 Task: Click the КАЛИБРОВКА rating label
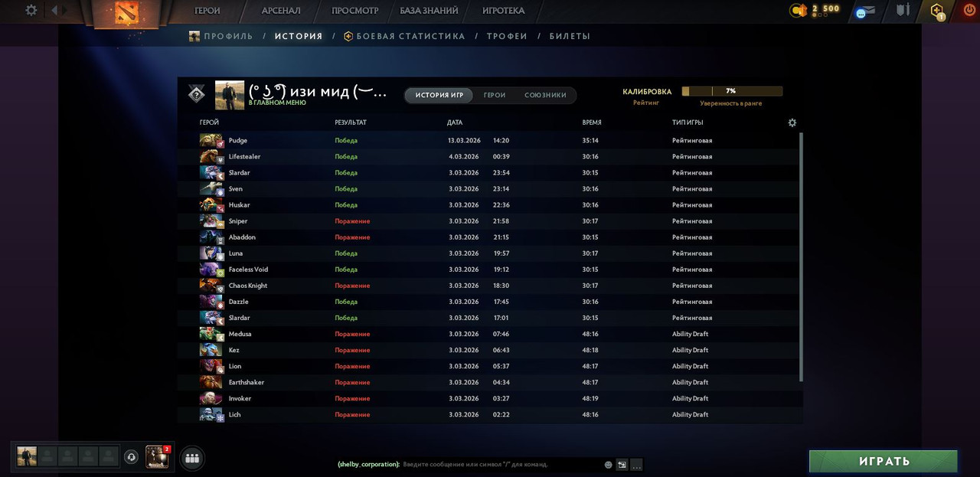[647, 91]
